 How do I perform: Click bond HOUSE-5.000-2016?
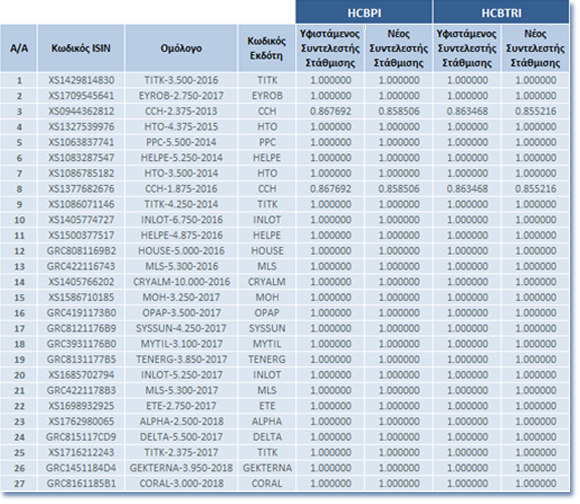[x=181, y=251]
